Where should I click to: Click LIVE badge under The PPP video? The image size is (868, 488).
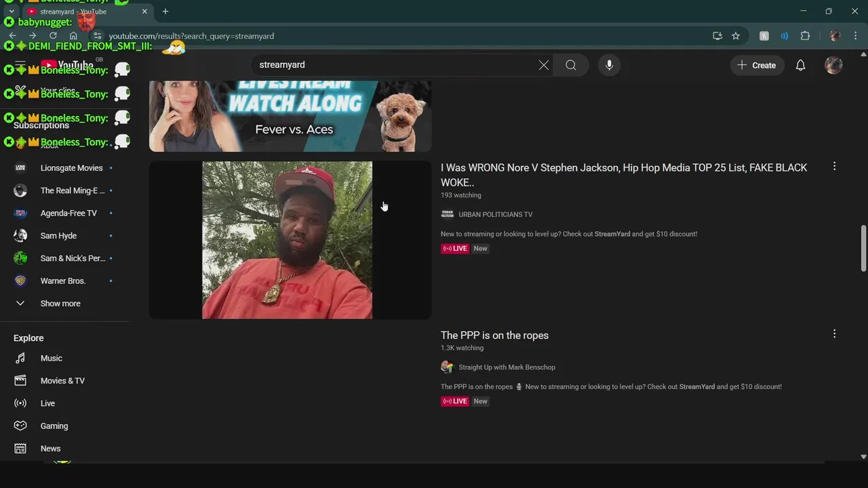pos(455,401)
